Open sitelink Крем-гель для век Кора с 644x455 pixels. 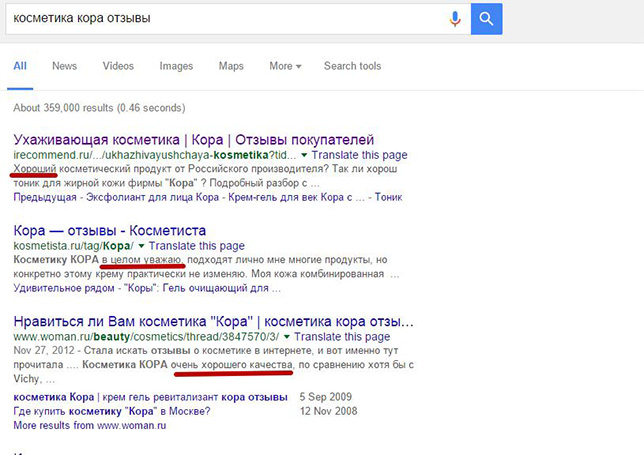pyautogui.click(x=290, y=197)
